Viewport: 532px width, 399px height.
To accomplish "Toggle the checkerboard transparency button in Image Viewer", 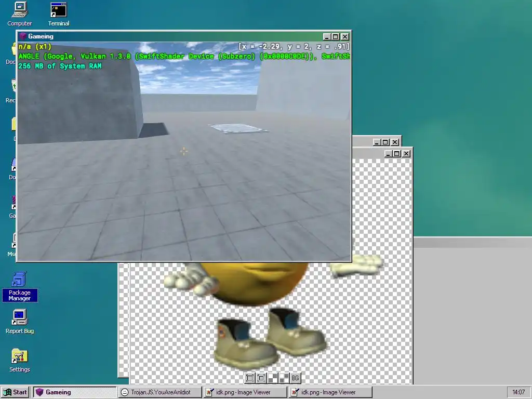I will coord(273,378).
